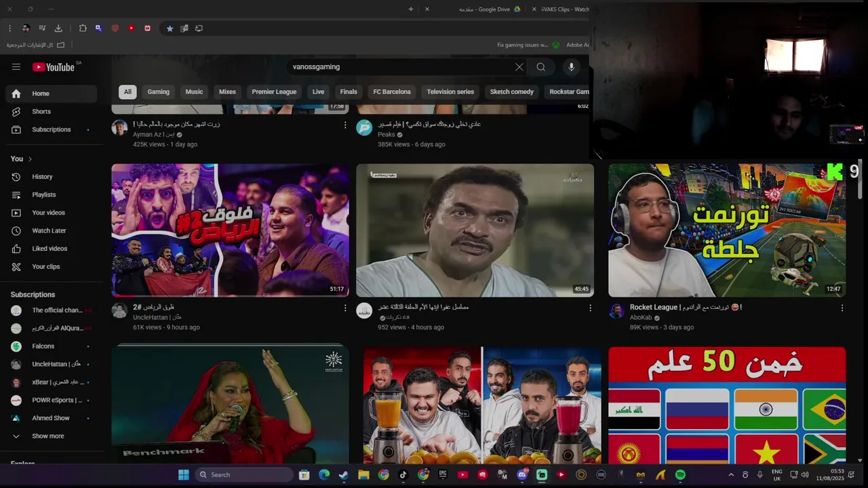Play the Rocket League 12:47 thumbnail

pyautogui.click(x=727, y=230)
